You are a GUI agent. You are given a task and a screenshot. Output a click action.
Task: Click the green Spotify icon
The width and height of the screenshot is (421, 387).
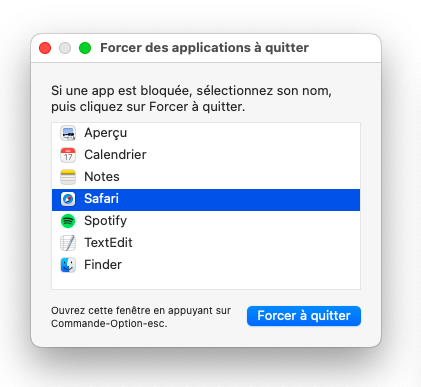pyautogui.click(x=68, y=221)
